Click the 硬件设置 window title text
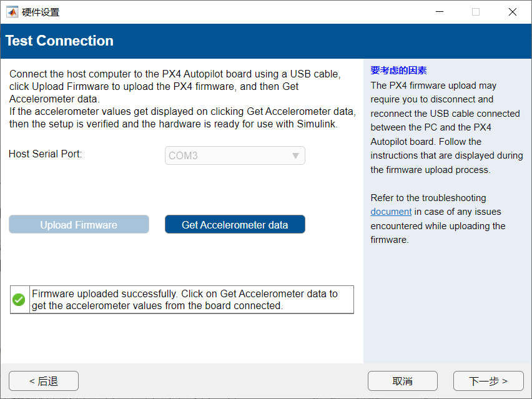Viewport: 532px width, 399px height. (41, 12)
